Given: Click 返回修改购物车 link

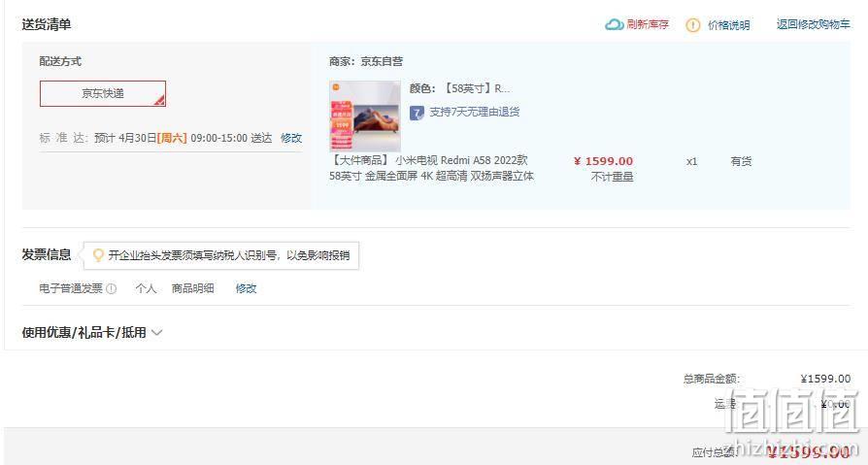Looking at the screenshot, I should coord(814,24).
